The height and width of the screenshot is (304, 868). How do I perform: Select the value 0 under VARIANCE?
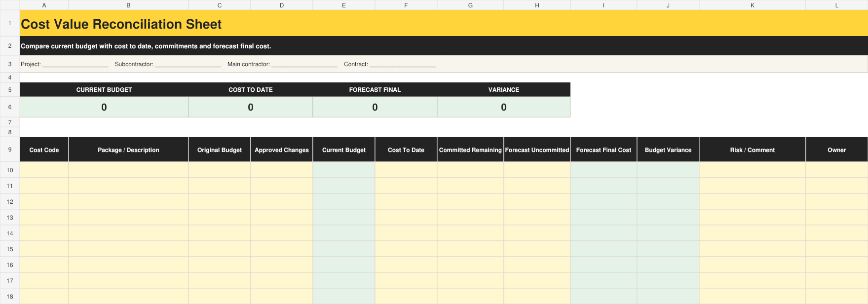pos(504,107)
